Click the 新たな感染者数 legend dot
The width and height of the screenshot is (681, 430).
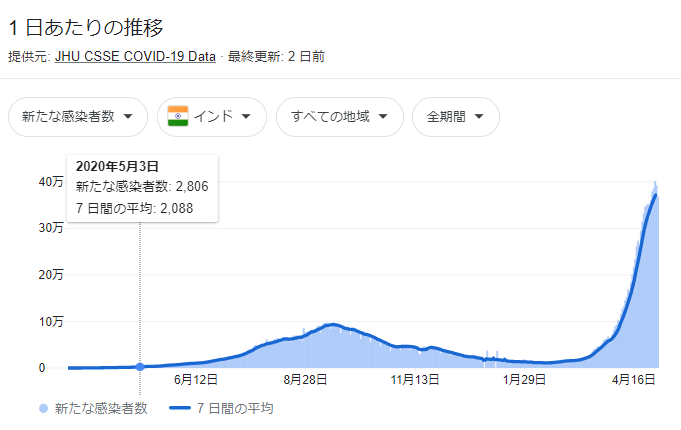point(42,408)
